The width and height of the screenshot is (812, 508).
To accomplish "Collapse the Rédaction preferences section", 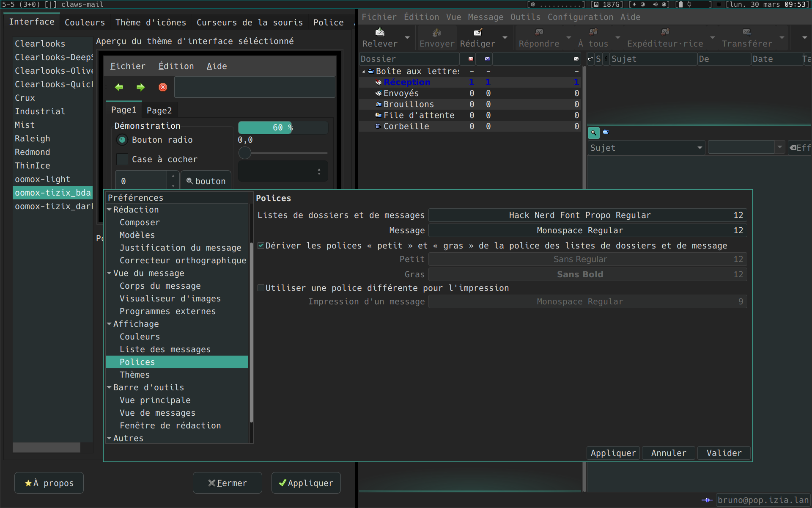I will [110, 210].
